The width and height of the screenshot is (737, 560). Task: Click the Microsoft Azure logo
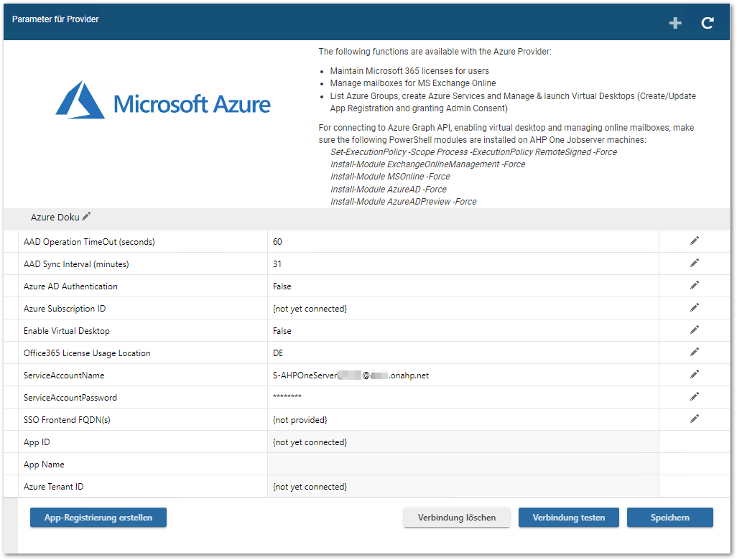163,100
